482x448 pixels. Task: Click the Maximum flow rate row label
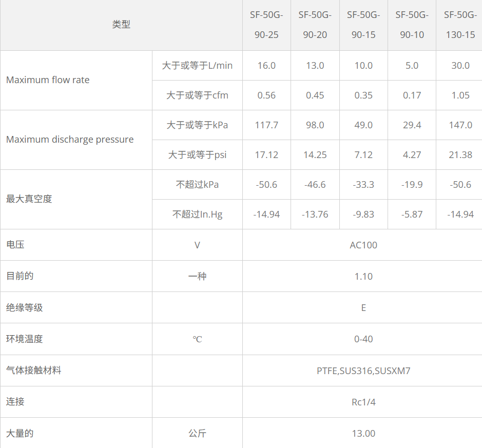pyautogui.click(x=48, y=80)
